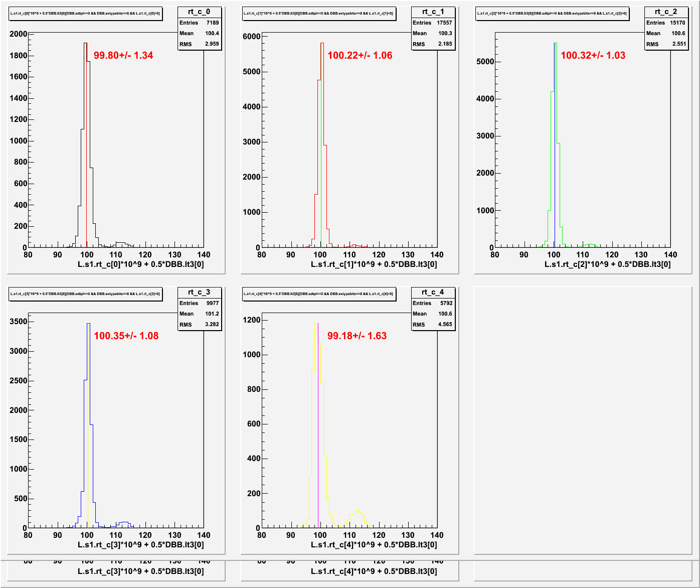
Task: Select the title box above the rt_c_0 histogram
Action: click(85, 14)
